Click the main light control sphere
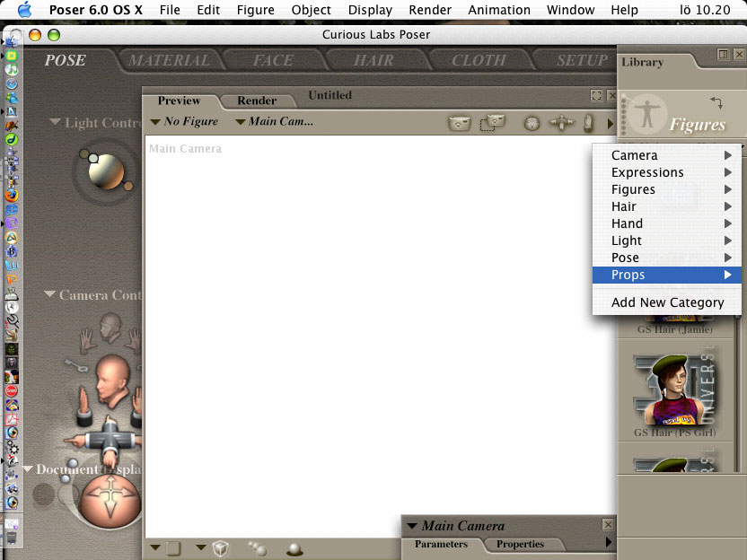 coord(106,171)
